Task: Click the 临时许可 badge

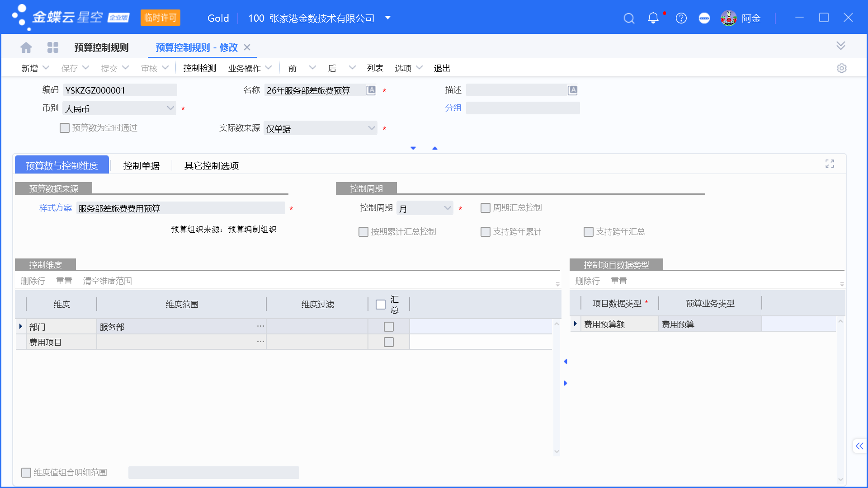Action: [x=160, y=18]
